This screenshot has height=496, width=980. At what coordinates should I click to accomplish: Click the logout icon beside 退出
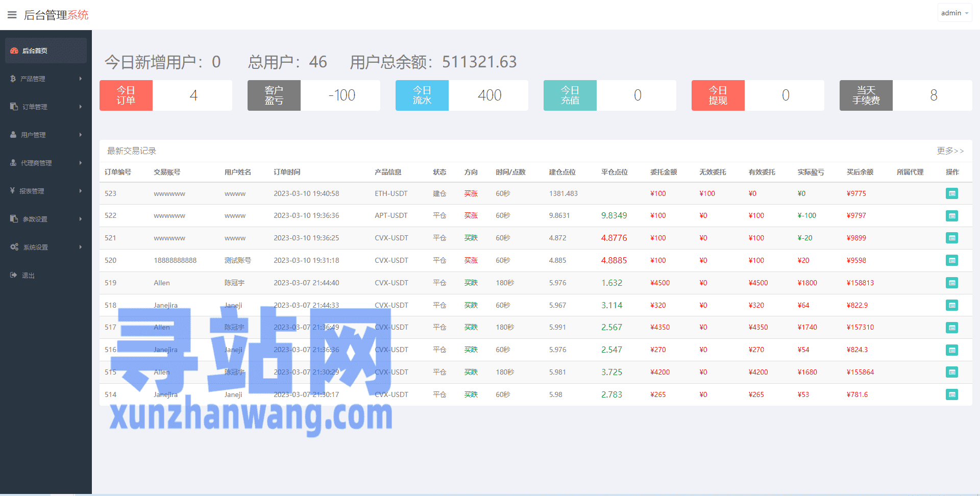pos(14,275)
